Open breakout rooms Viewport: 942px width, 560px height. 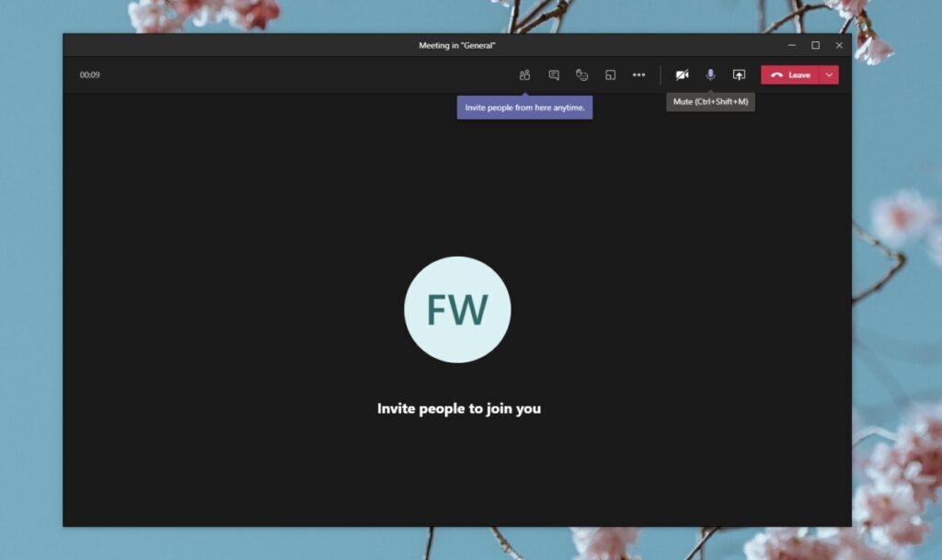click(x=611, y=74)
